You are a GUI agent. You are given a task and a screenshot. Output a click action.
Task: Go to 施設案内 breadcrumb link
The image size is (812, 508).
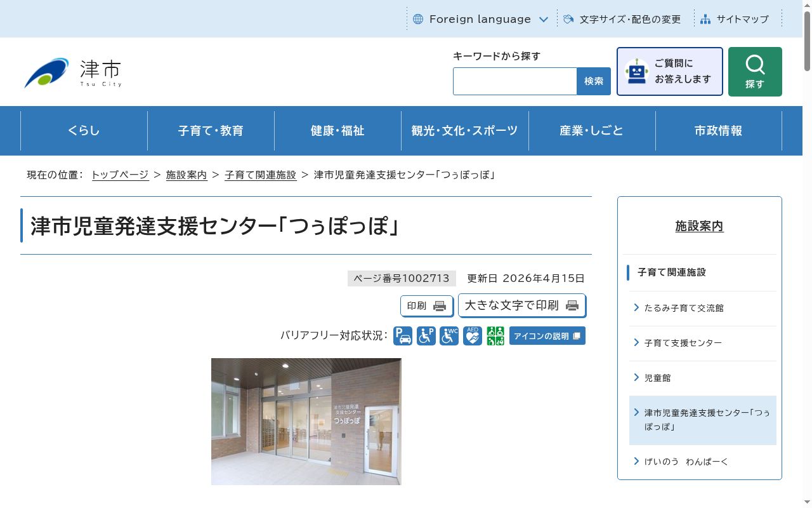[187, 175]
